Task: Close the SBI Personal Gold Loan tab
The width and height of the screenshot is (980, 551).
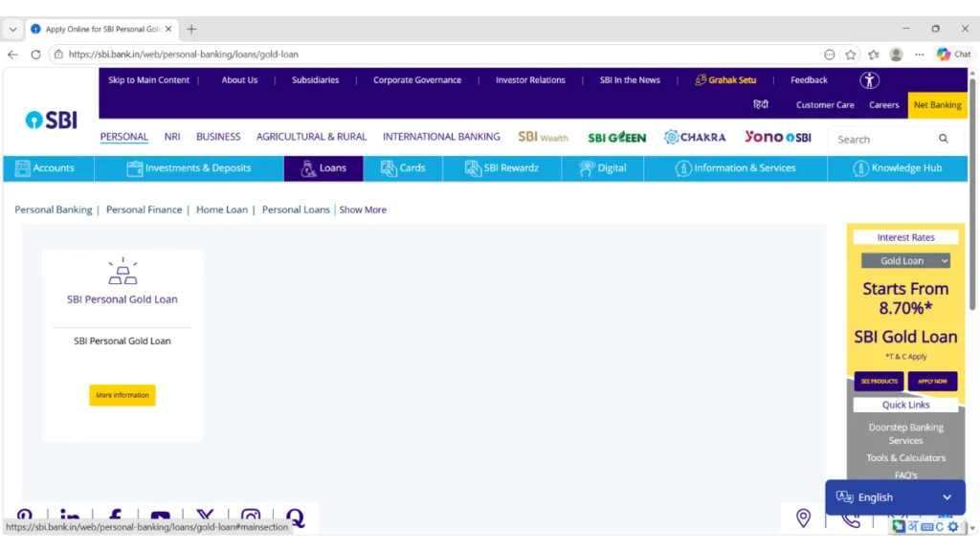Action: pyautogui.click(x=168, y=30)
